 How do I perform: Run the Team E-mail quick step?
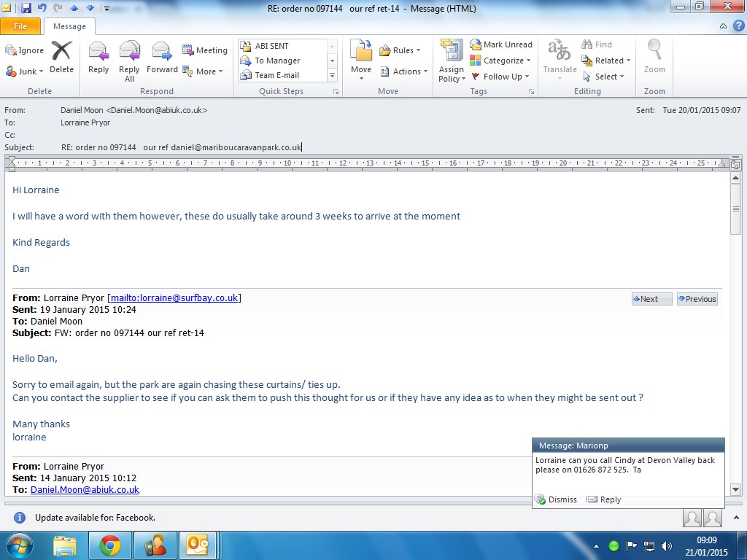coord(282,75)
